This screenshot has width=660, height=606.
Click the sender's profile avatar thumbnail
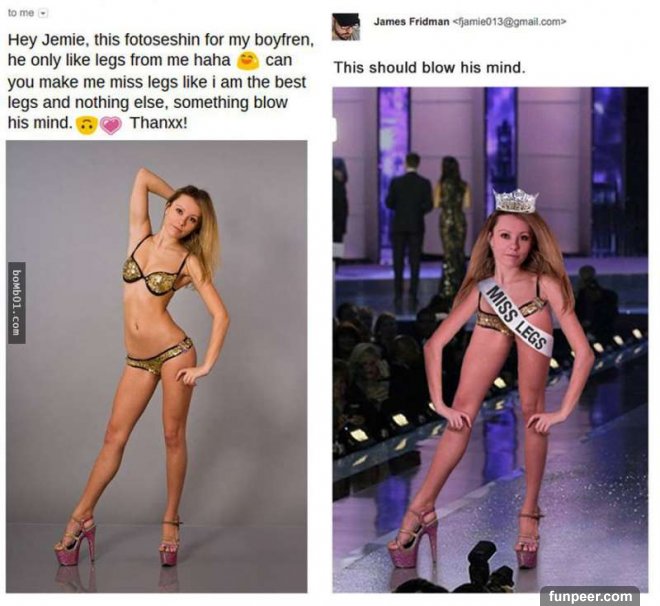(x=346, y=27)
